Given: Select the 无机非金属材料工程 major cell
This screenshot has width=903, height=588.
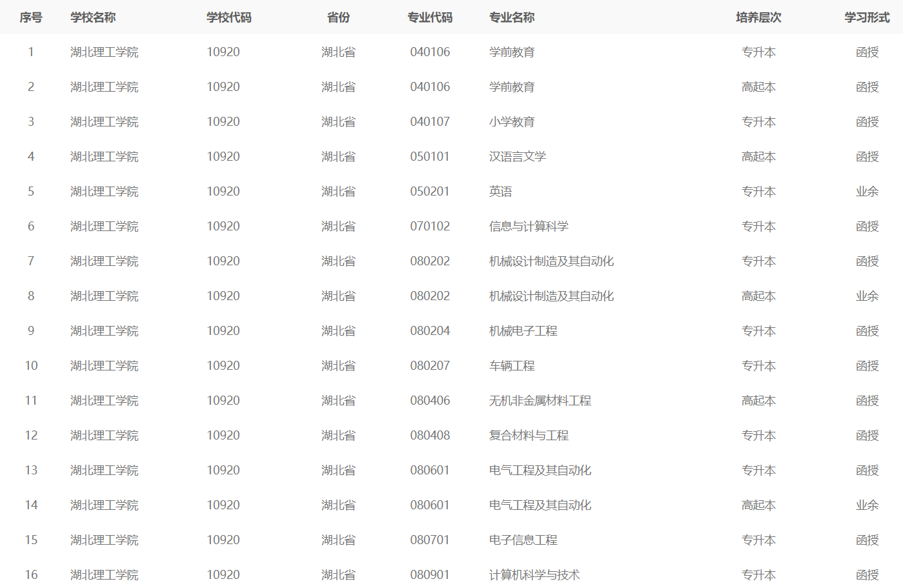Looking at the screenshot, I should [540, 401].
